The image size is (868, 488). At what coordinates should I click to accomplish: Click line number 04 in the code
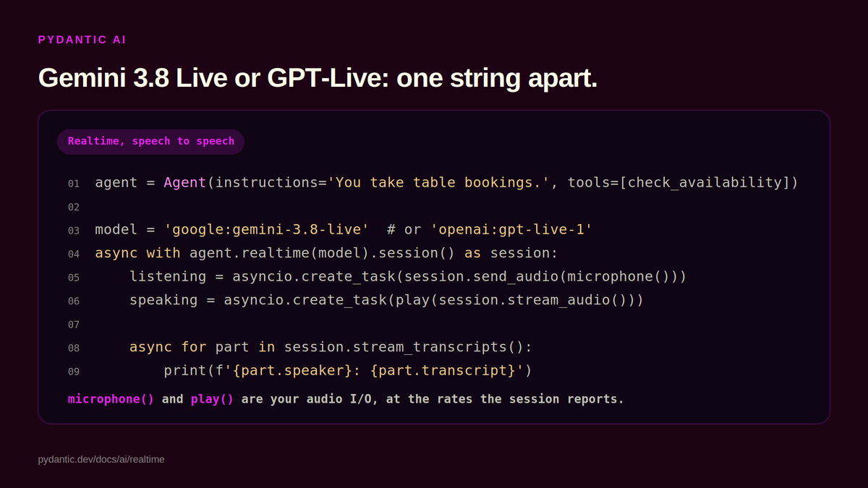tap(74, 254)
